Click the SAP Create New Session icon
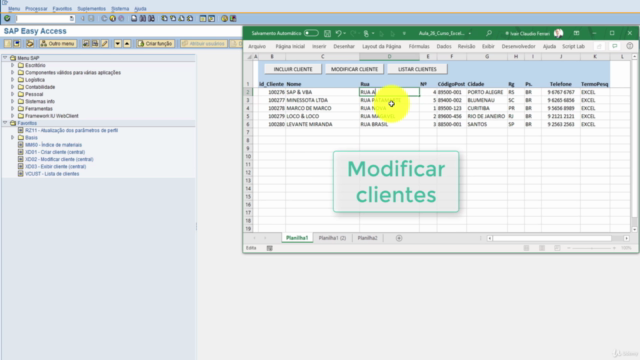This screenshot has width=640, height=360. coord(203,18)
